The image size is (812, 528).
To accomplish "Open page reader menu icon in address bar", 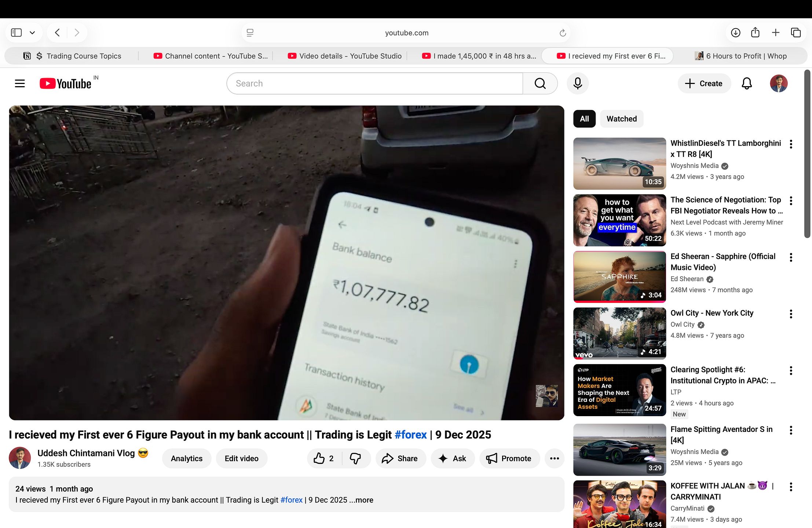I will pyautogui.click(x=250, y=33).
